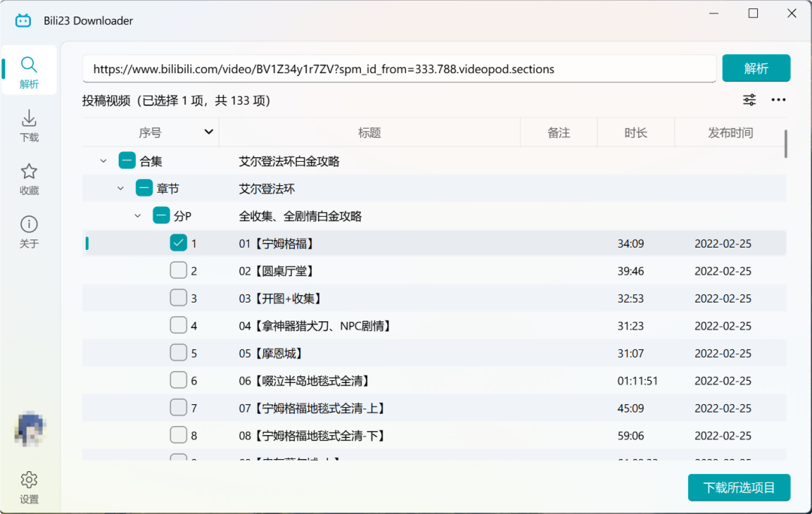812x514 pixels.
Task: Click the 备注 column header
Action: 558,132
